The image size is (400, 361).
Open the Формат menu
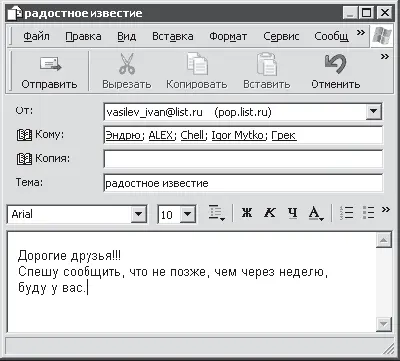click(228, 36)
